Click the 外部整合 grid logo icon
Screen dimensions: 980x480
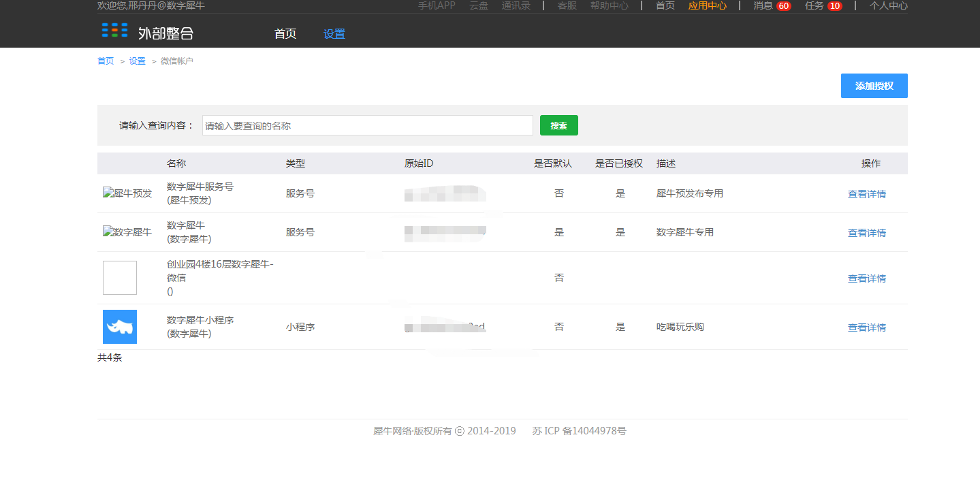pos(114,30)
